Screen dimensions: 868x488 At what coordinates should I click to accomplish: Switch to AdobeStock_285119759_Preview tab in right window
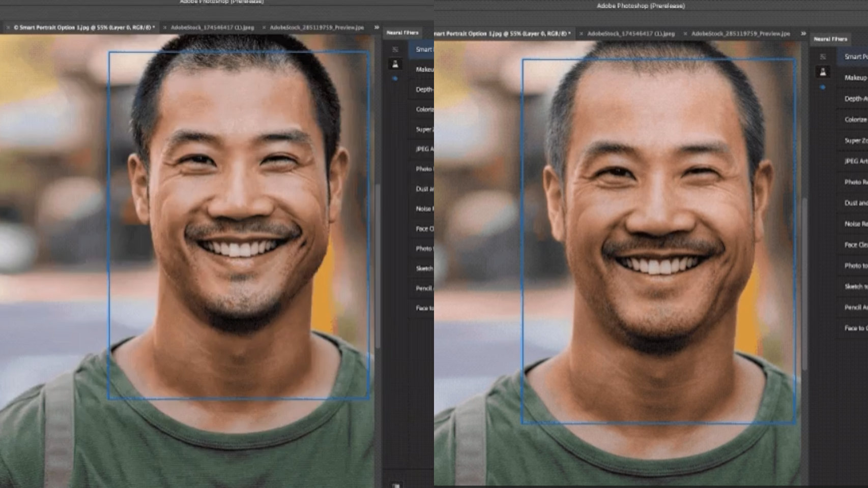[740, 34]
